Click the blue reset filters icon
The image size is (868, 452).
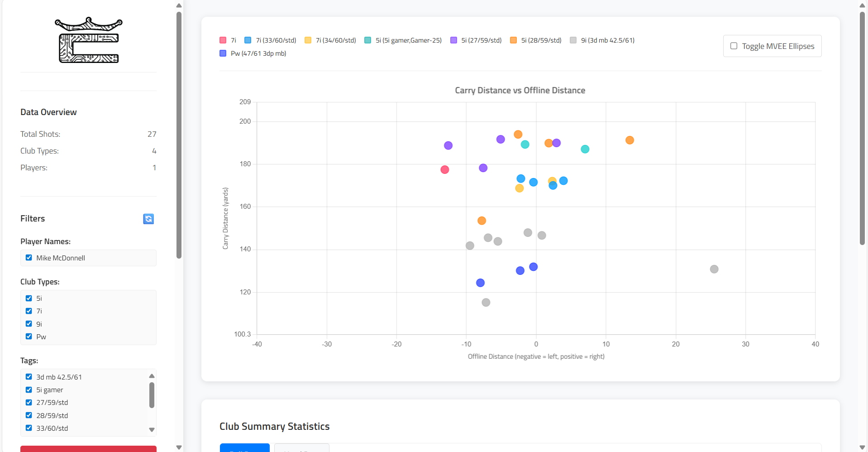click(x=148, y=219)
